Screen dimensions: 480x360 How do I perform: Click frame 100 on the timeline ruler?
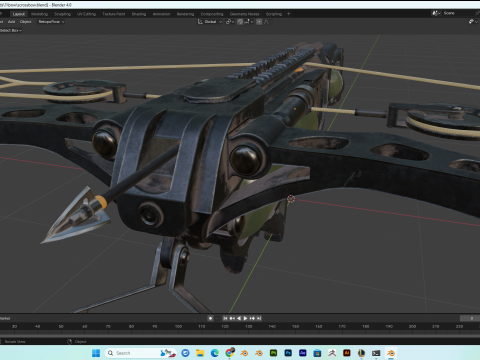tap(178, 326)
